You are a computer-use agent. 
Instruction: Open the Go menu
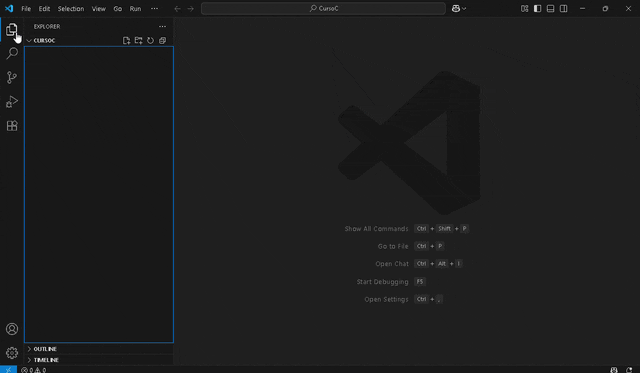pyautogui.click(x=118, y=9)
